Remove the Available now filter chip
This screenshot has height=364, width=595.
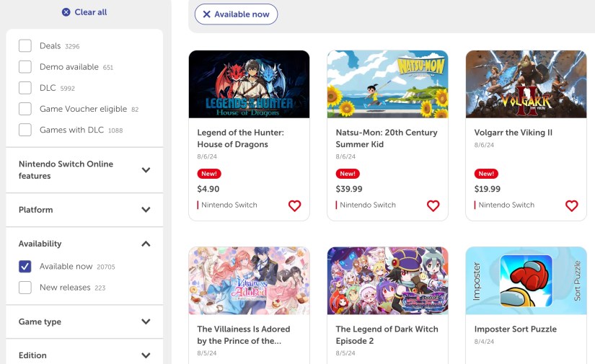point(236,14)
